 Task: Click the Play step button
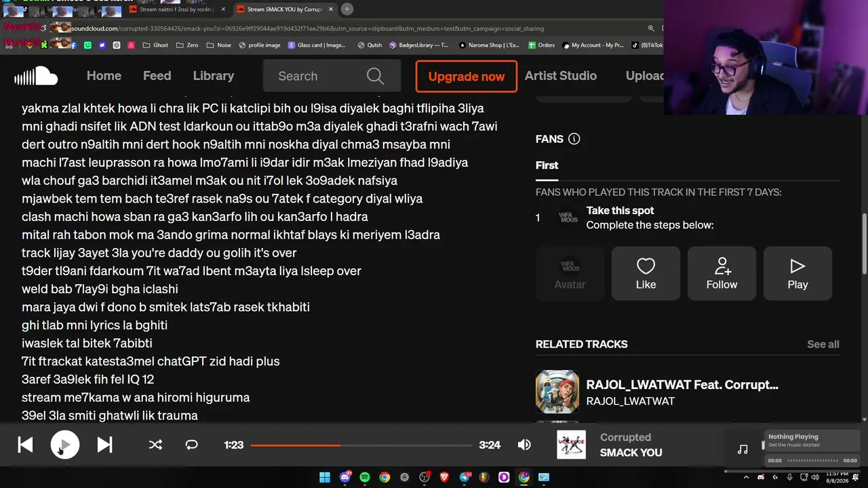pyautogui.click(x=797, y=273)
